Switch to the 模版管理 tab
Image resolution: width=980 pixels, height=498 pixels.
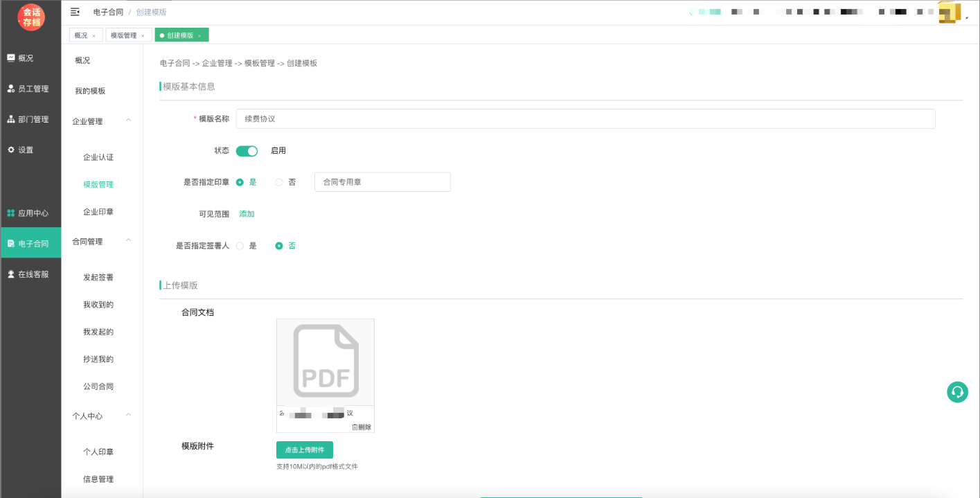(x=124, y=35)
